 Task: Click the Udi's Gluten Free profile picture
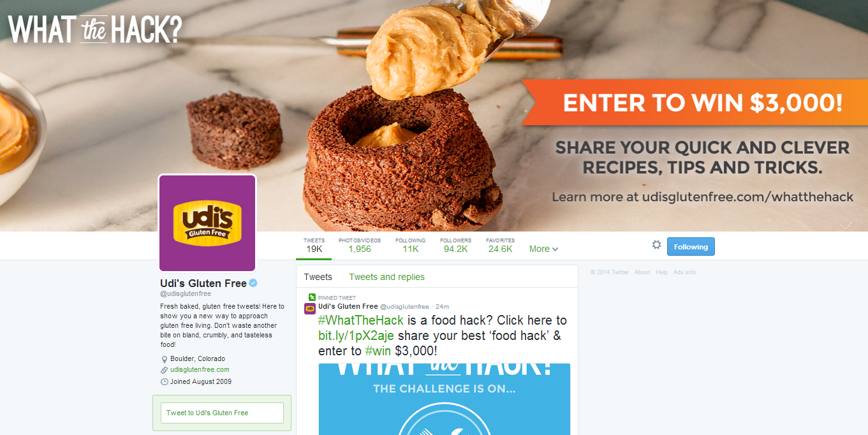click(207, 223)
